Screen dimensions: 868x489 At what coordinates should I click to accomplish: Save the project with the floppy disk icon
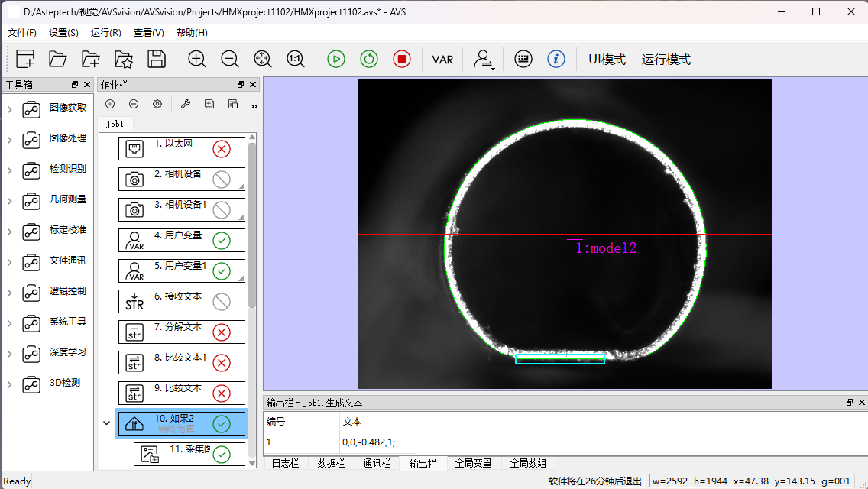tap(157, 59)
